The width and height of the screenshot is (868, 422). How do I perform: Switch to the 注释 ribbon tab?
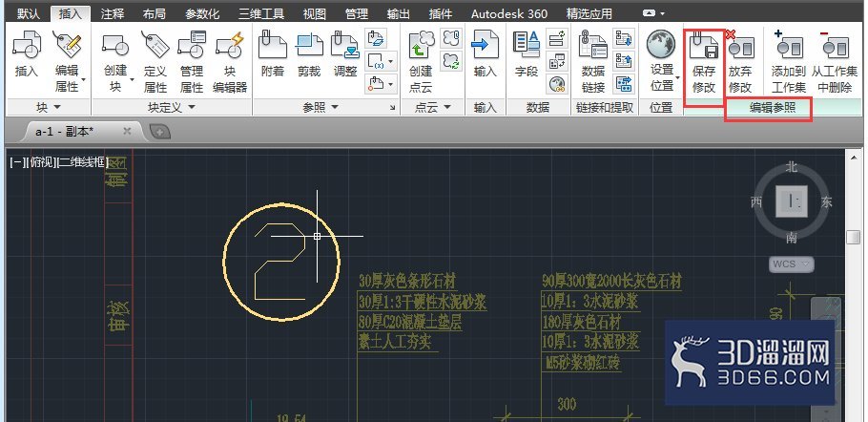113,13
